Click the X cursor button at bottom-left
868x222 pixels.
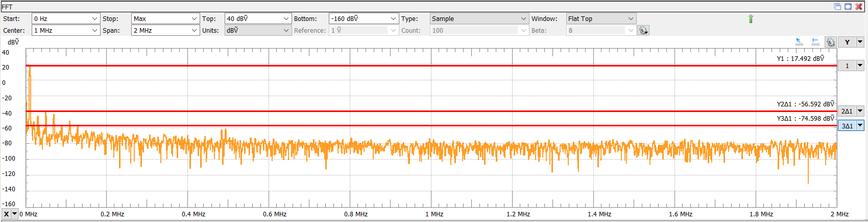(x=6, y=214)
